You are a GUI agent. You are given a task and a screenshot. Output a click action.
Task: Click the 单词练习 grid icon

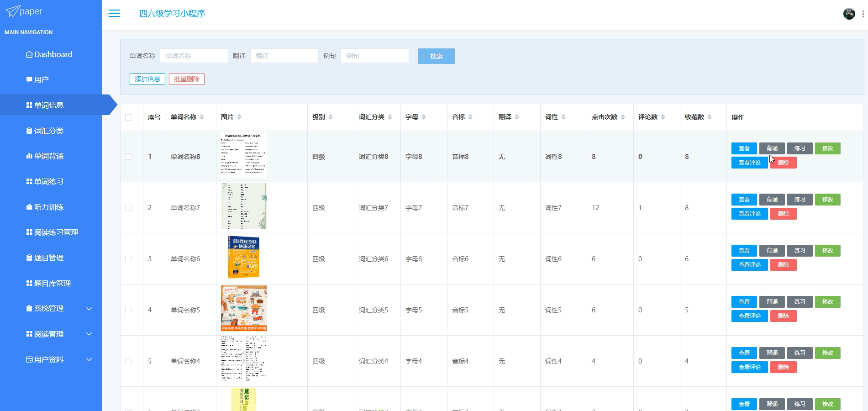tap(29, 182)
